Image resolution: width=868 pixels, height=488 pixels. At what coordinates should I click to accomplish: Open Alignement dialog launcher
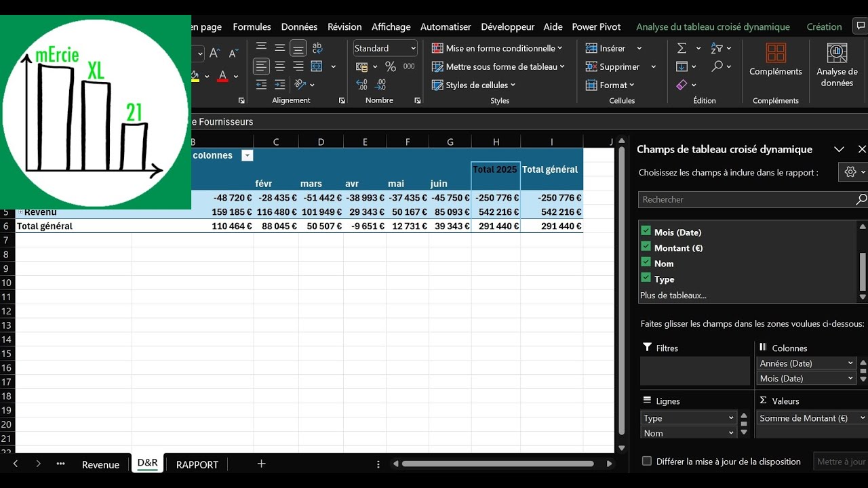tap(342, 100)
